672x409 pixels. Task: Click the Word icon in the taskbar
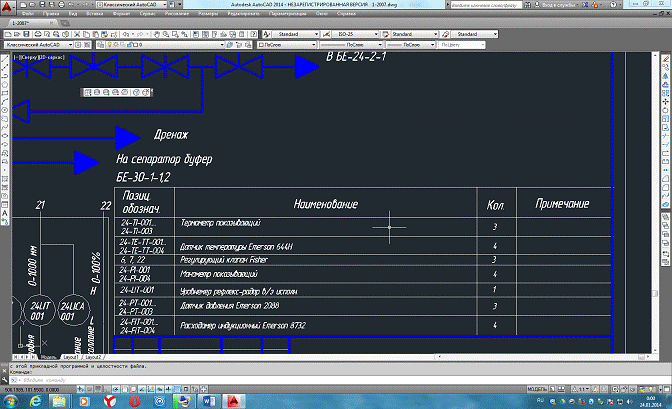tap(209, 399)
